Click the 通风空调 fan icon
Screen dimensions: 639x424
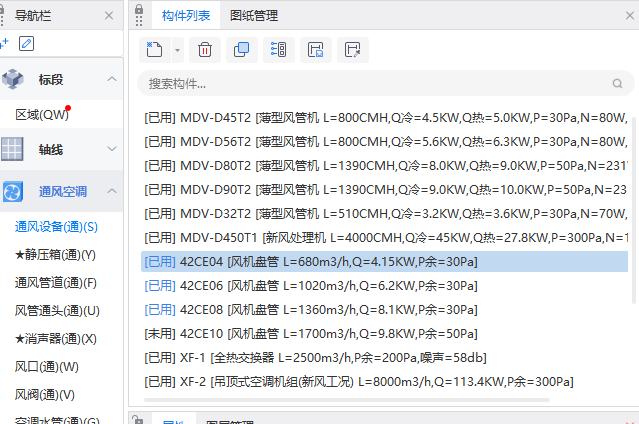pyautogui.click(x=13, y=191)
